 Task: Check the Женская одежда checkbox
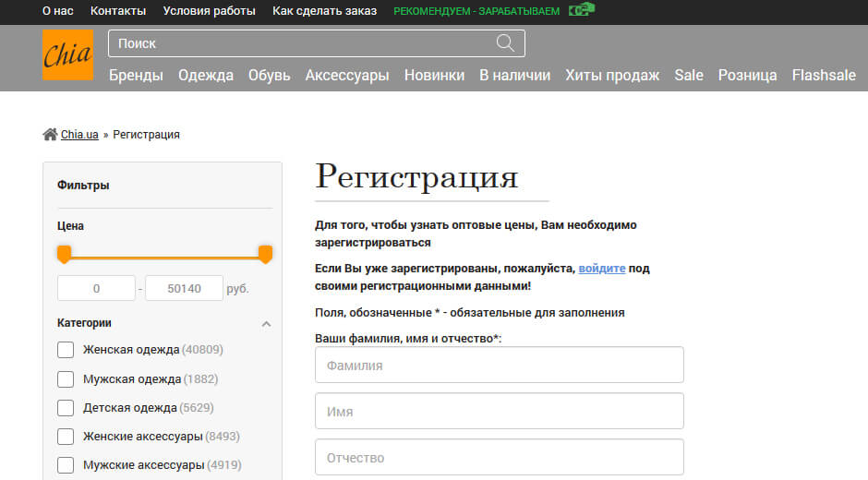(x=66, y=350)
